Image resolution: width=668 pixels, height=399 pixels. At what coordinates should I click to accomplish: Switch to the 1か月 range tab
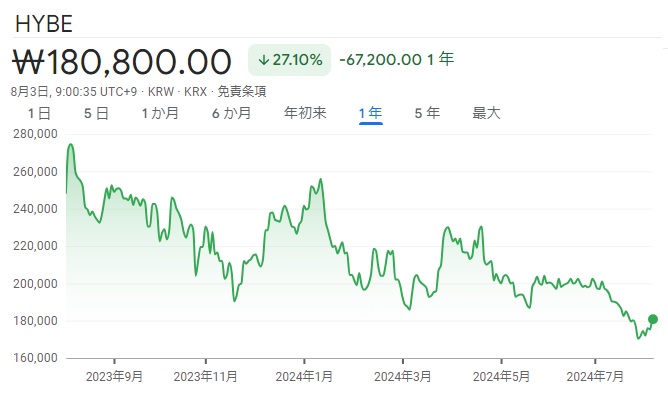(160, 113)
